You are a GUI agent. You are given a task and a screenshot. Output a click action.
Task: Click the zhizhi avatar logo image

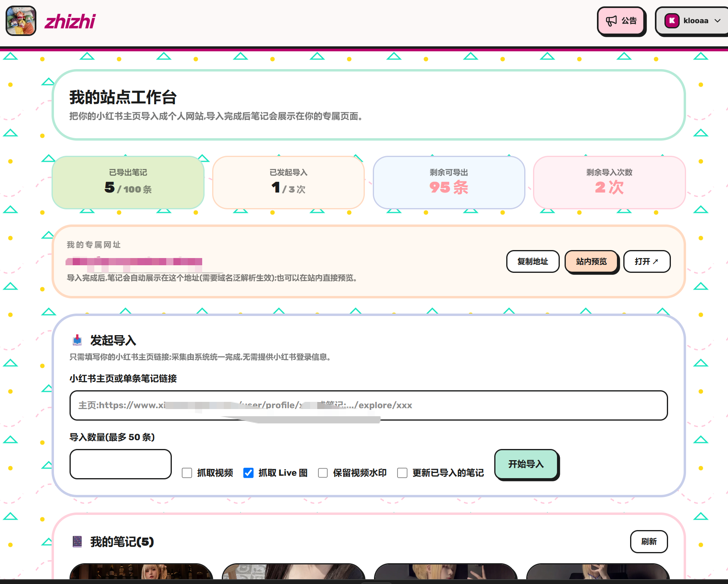(21, 21)
